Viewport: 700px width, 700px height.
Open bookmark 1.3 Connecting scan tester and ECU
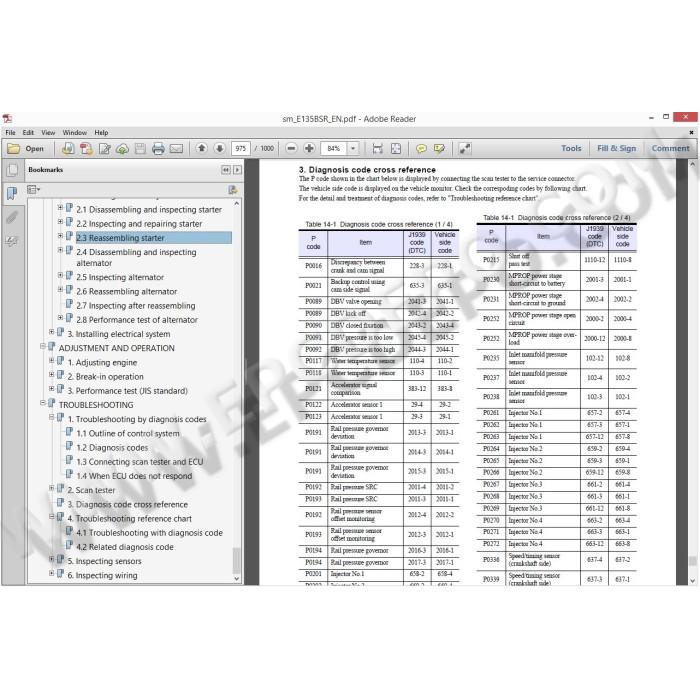click(140, 462)
